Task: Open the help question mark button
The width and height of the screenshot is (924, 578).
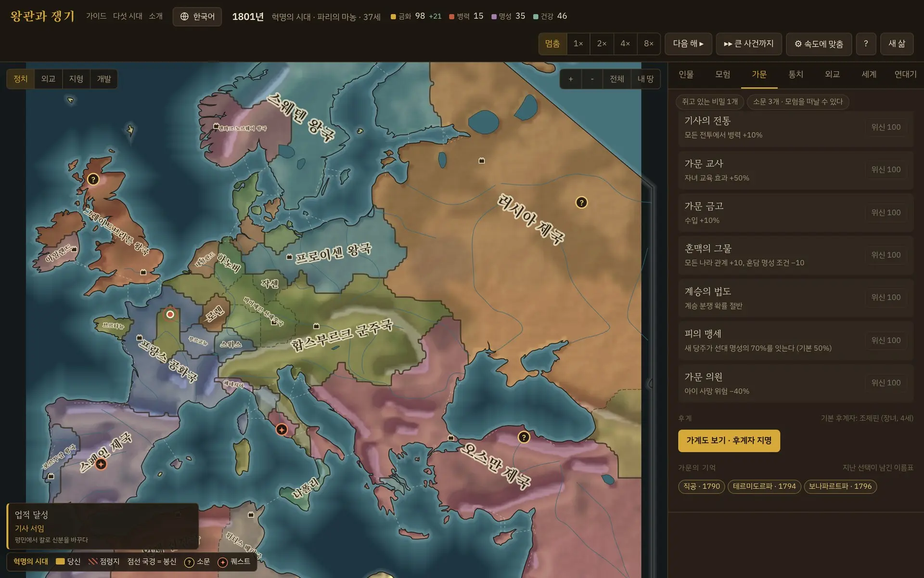Action: click(x=866, y=44)
